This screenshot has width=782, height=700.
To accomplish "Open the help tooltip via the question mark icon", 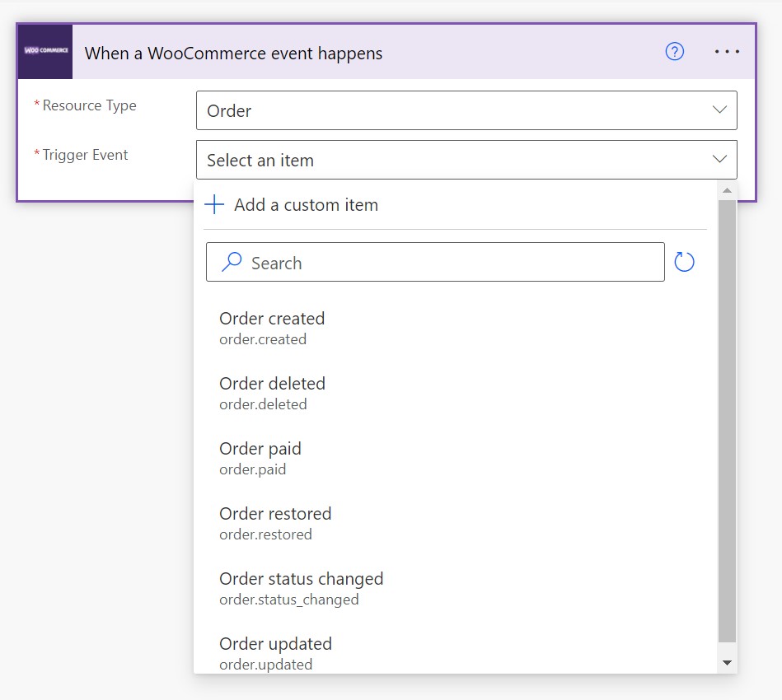I will point(674,51).
